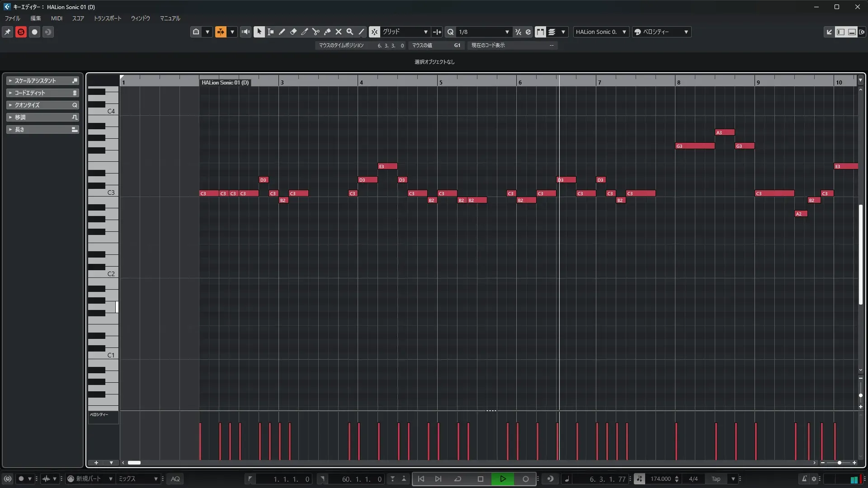
Task: Select the Range Selection tool
Action: (x=270, y=32)
